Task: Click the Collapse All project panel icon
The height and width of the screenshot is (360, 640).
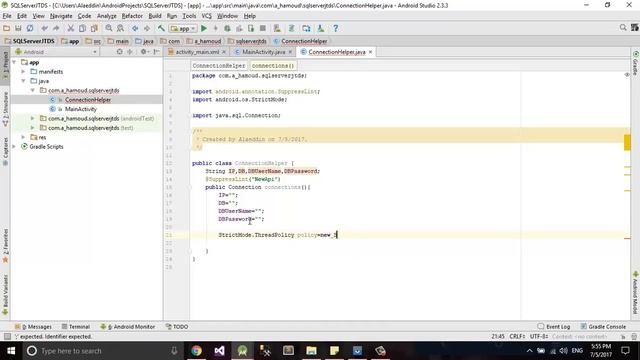Action: [130, 52]
